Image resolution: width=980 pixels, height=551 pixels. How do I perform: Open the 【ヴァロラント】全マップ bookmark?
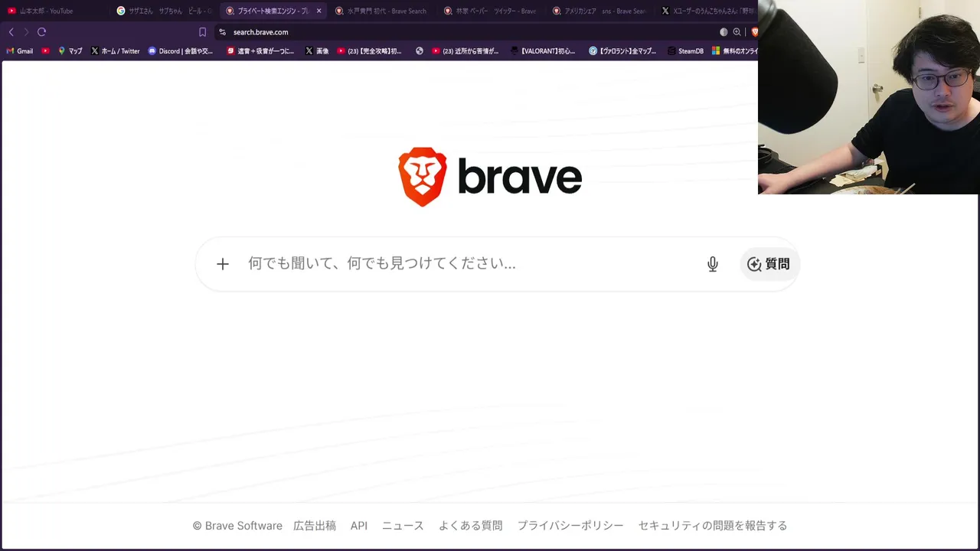click(x=622, y=51)
